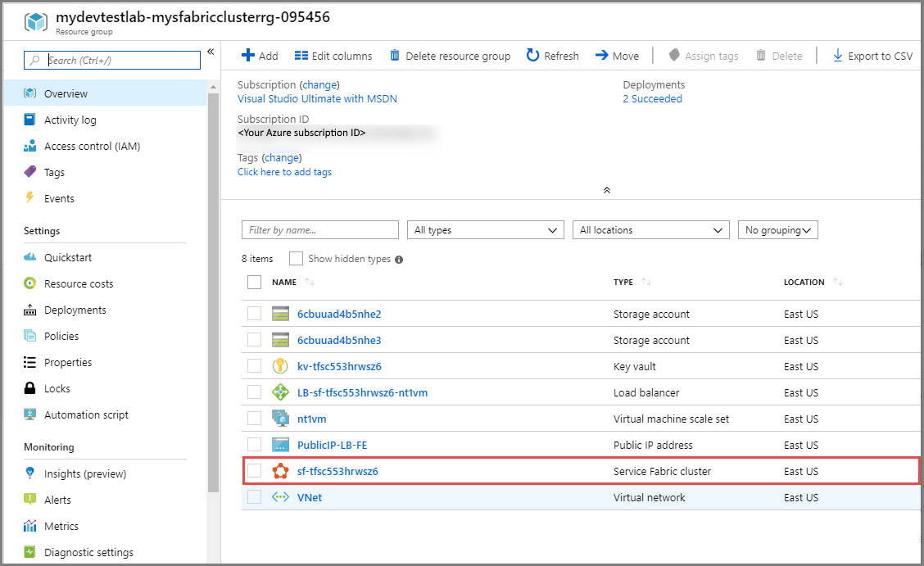Screen dimensions: 924x566
Task: Select the checkbox for 6cbuuad4b5nhe2
Action: (254, 314)
